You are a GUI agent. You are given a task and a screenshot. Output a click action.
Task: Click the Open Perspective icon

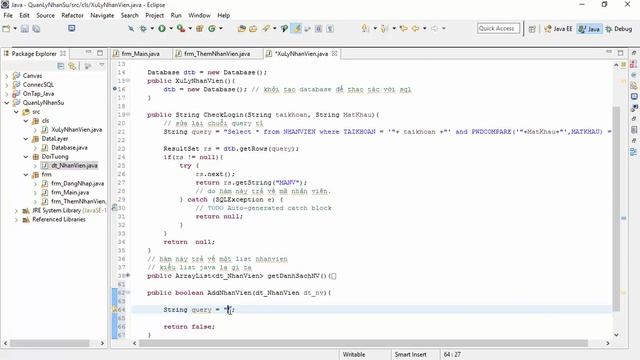tap(532, 29)
